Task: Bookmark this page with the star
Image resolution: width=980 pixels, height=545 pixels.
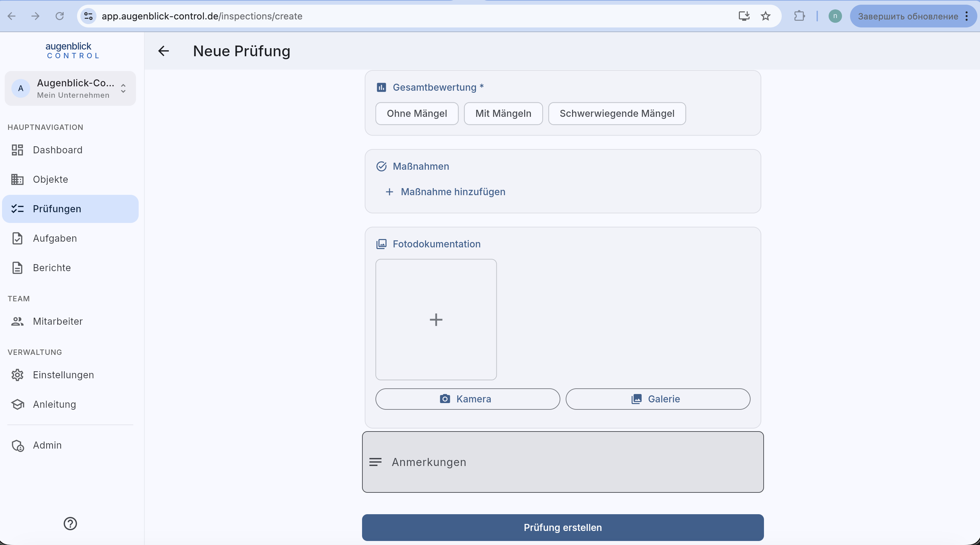Action: [765, 16]
